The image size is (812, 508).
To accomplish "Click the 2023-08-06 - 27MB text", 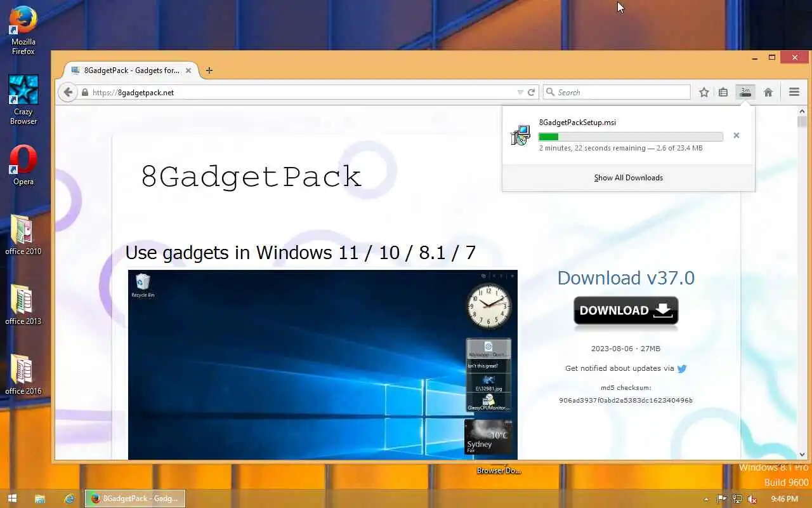I will click(x=625, y=349).
